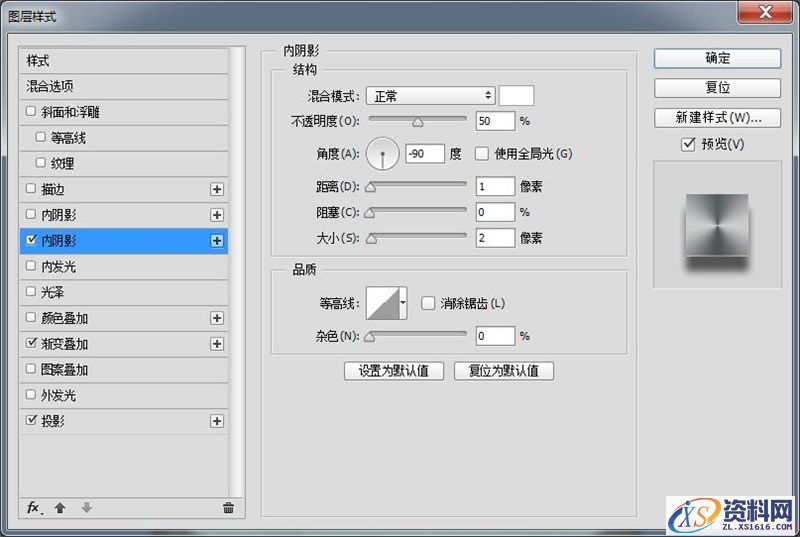Click the 确定 button
Screen dimensions: 800x537
(717, 58)
